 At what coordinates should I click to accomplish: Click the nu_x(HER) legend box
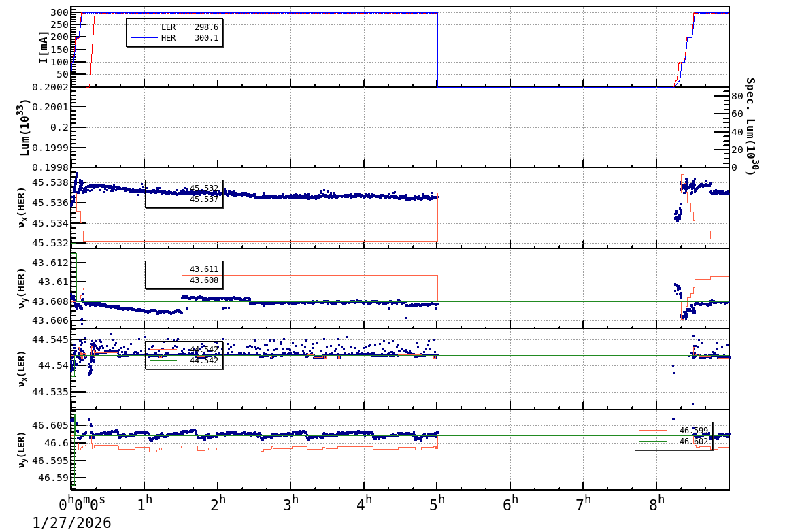tap(184, 193)
